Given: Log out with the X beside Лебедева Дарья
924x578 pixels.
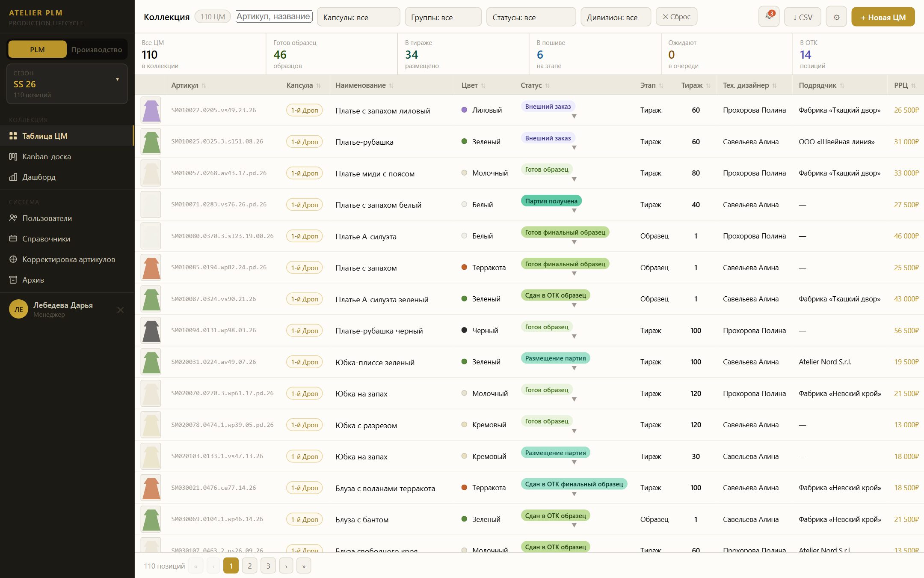Looking at the screenshot, I should (121, 310).
